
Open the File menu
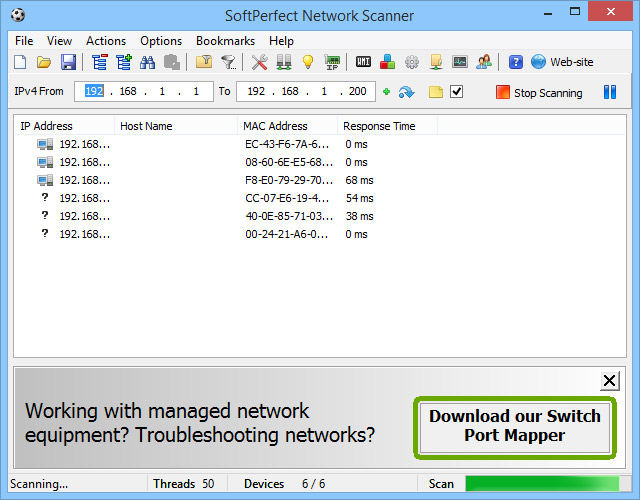coord(24,41)
